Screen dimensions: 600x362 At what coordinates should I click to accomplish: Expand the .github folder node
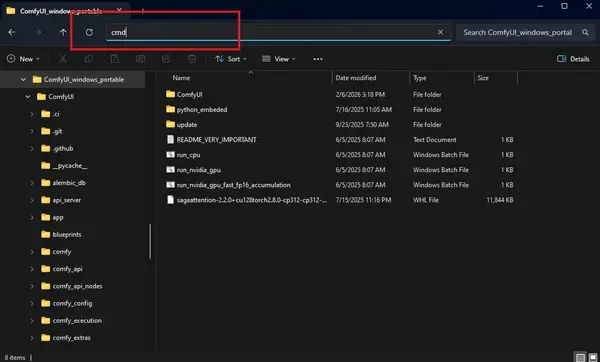(32, 148)
